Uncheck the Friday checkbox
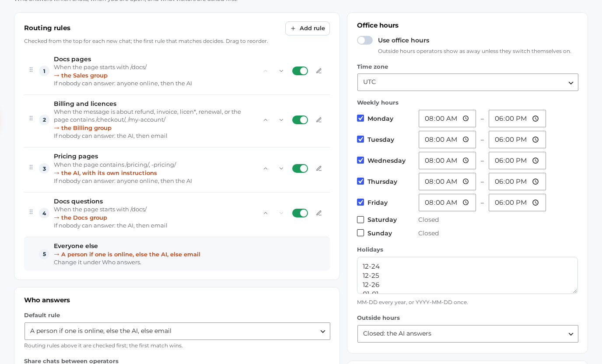The height and width of the screenshot is (364, 602). pyautogui.click(x=360, y=202)
